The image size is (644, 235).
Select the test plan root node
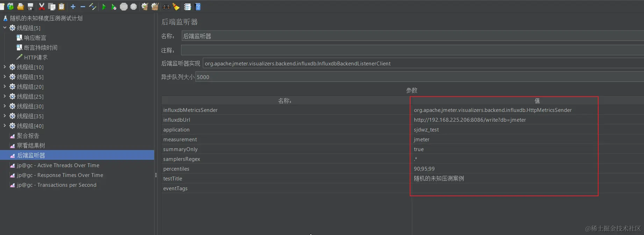click(46, 18)
